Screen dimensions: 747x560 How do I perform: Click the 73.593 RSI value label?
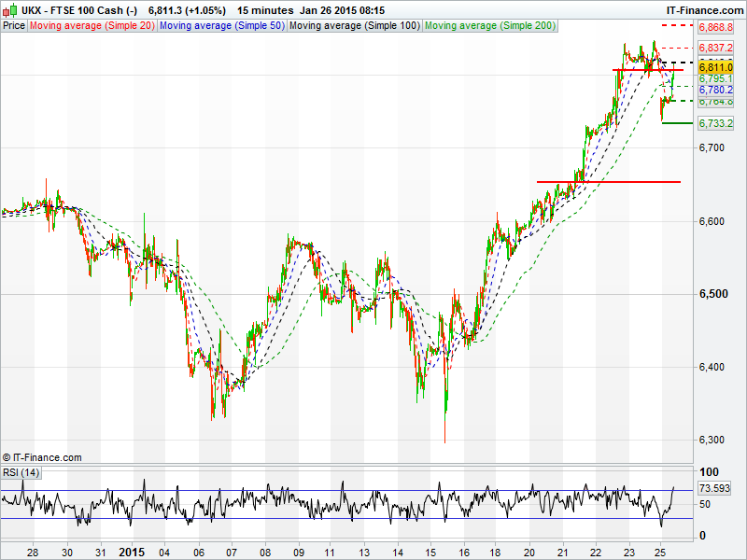(x=714, y=488)
